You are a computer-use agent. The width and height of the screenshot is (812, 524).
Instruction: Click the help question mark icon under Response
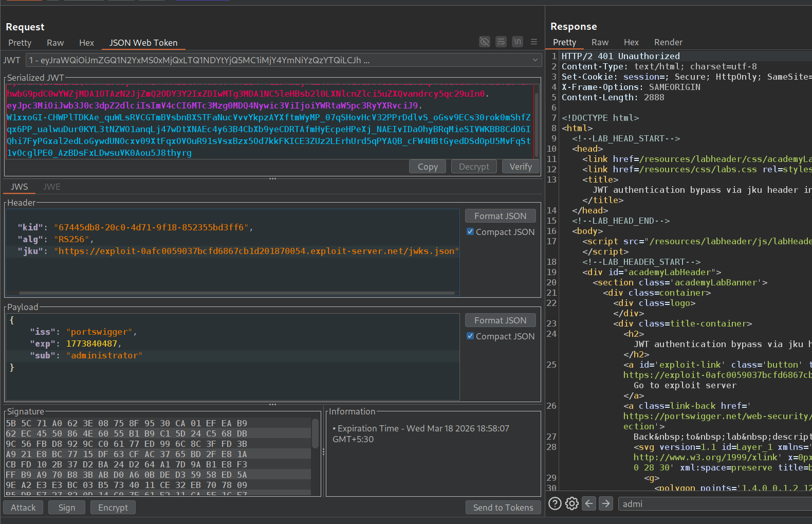(555, 503)
